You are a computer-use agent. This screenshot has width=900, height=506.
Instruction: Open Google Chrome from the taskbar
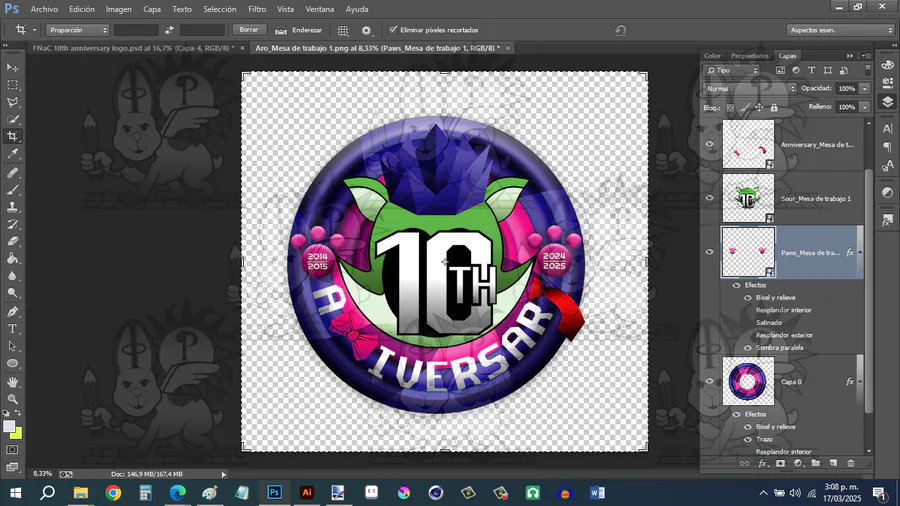pos(113,493)
